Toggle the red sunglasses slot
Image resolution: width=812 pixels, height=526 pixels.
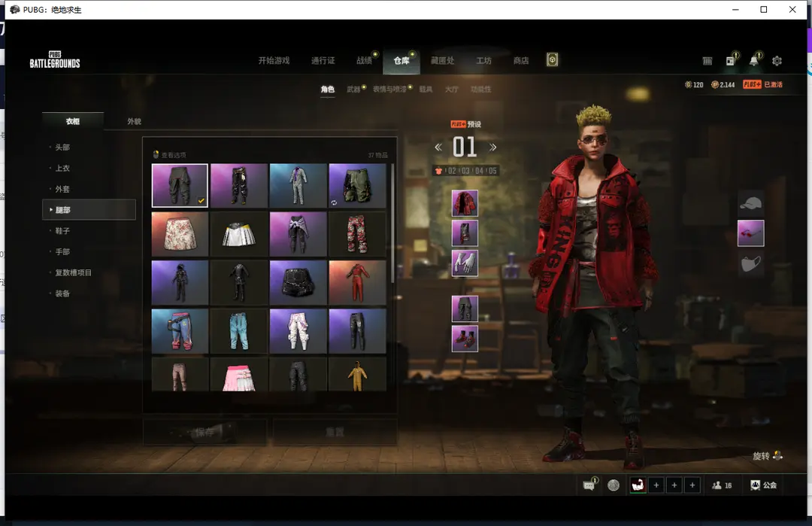(x=751, y=233)
